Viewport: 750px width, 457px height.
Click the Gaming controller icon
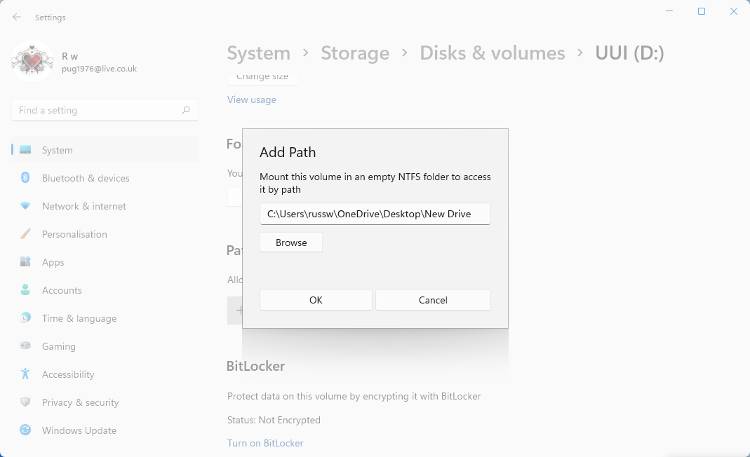click(x=25, y=346)
